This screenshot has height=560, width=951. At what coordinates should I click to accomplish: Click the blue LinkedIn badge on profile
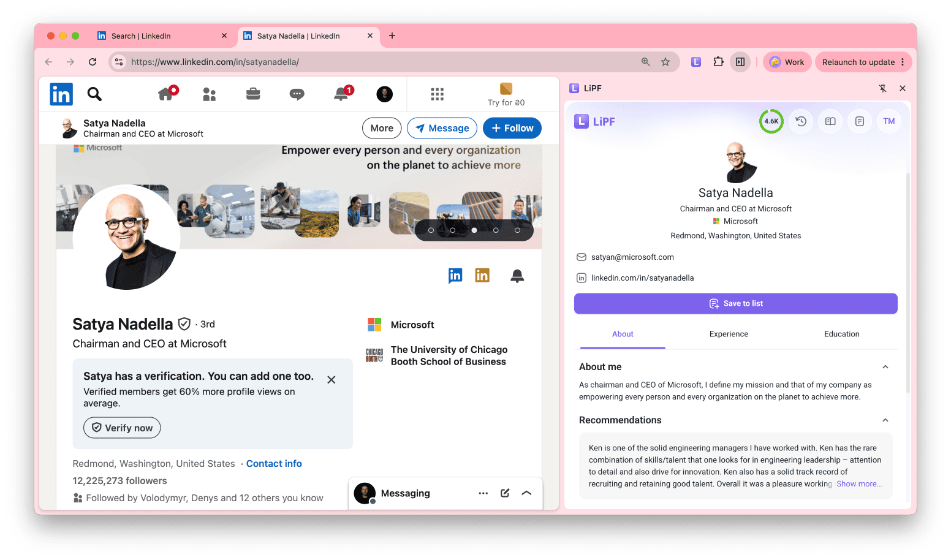(455, 276)
